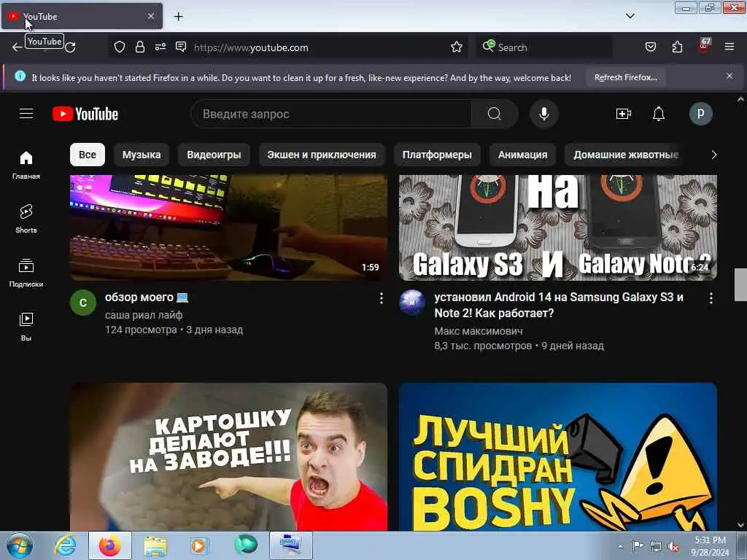
Task: Click the YouTube logo
Action: point(85,114)
